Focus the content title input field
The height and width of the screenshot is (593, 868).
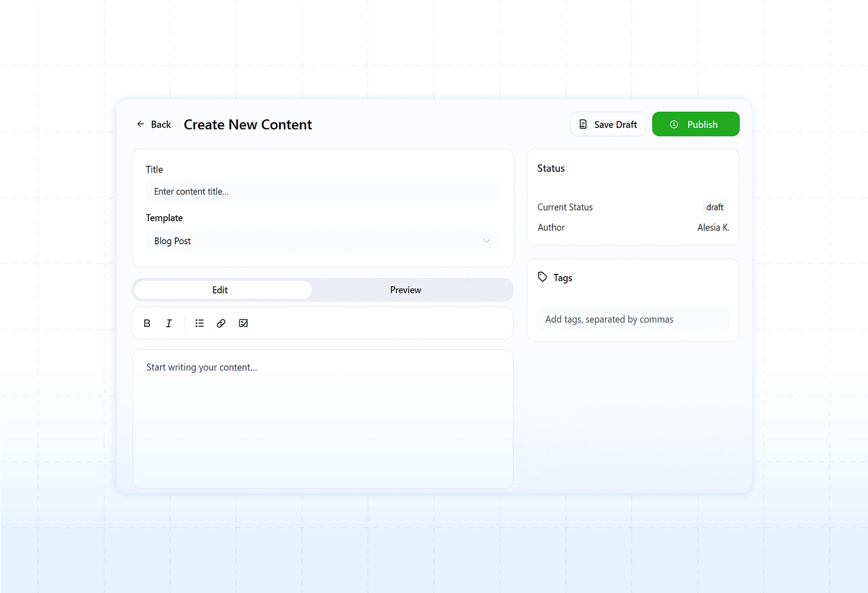coord(322,191)
